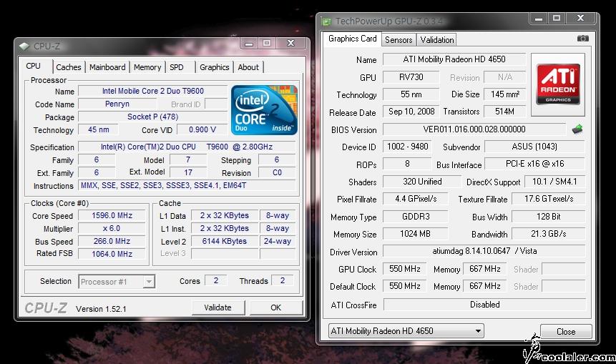Click the GPU-Z title bar icon
Screen dimensions: 616x364
326,21
